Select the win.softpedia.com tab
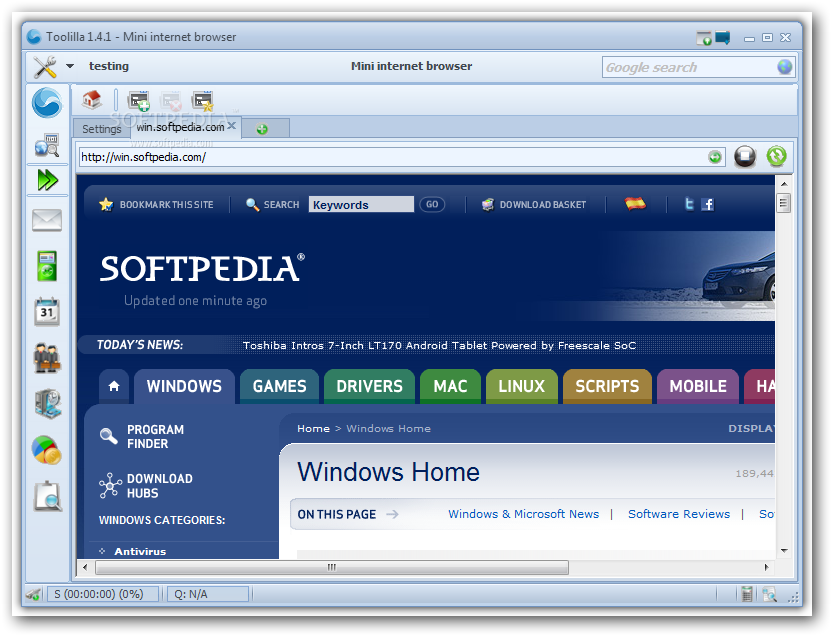 (180, 127)
